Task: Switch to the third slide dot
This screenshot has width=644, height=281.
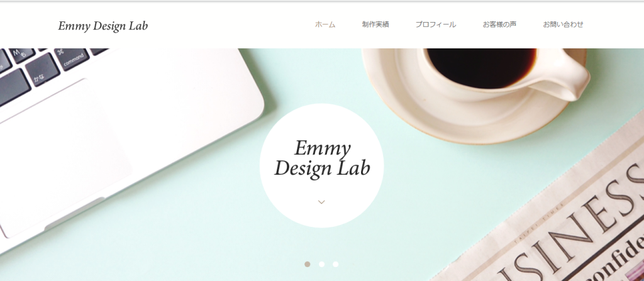Action: tap(336, 264)
